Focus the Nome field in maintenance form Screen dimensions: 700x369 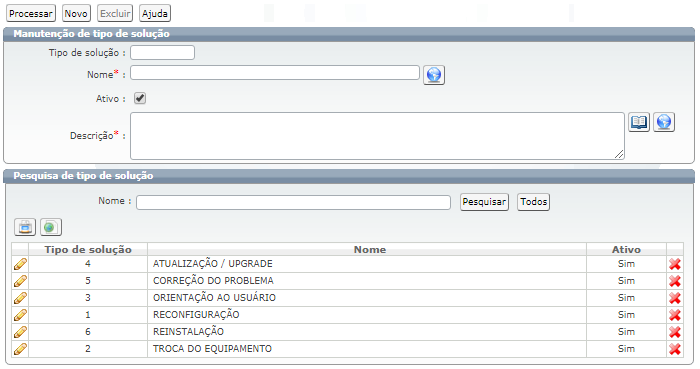coord(275,73)
